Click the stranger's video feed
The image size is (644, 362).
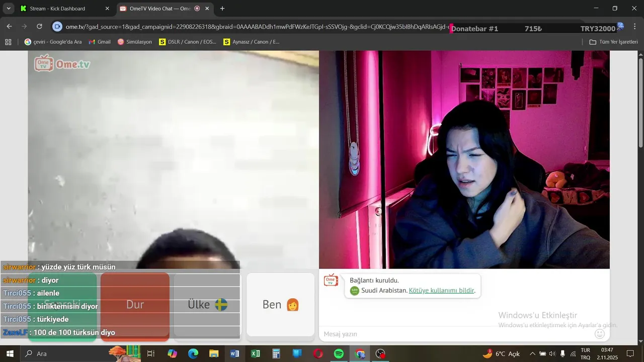(x=173, y=159)
